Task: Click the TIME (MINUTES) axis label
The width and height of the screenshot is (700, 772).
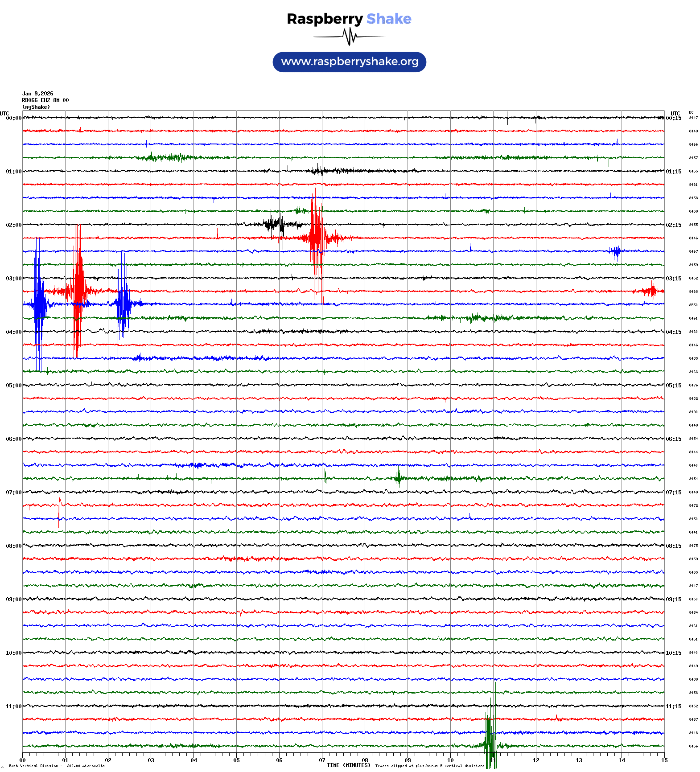Action: [348, 765]
